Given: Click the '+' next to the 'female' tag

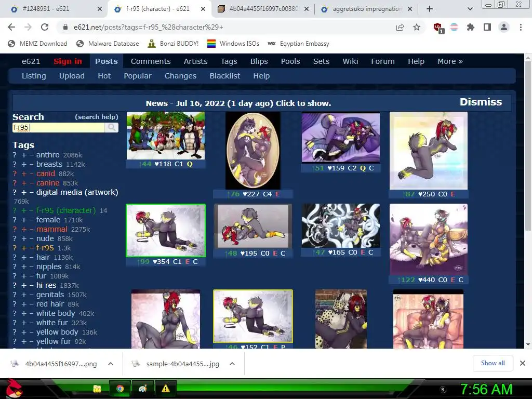Looking at the screenshot, I should [x=24, y=220].
